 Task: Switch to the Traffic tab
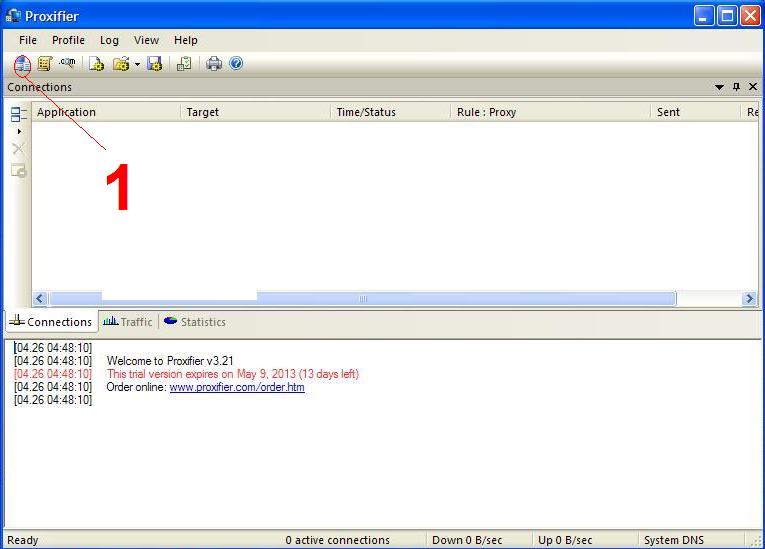pyautogui.click(x=128, y=322)
